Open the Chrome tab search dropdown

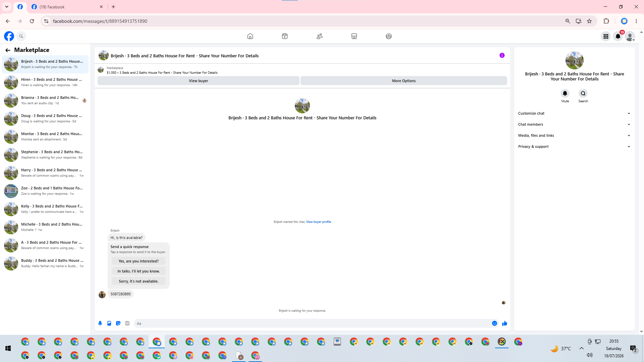tap(7, 7)
